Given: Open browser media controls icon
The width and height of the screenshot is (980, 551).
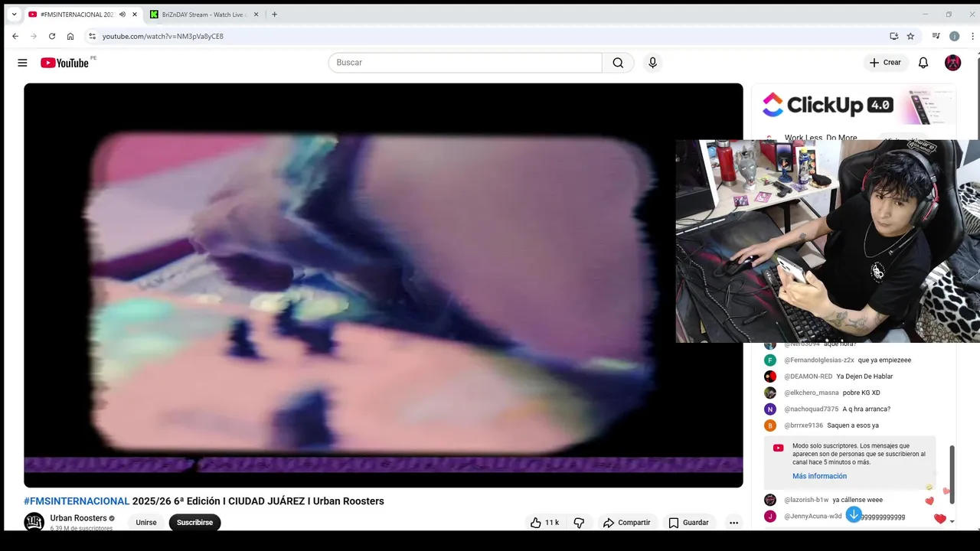Looking at the screenshot, I should (x=936, y=36).
